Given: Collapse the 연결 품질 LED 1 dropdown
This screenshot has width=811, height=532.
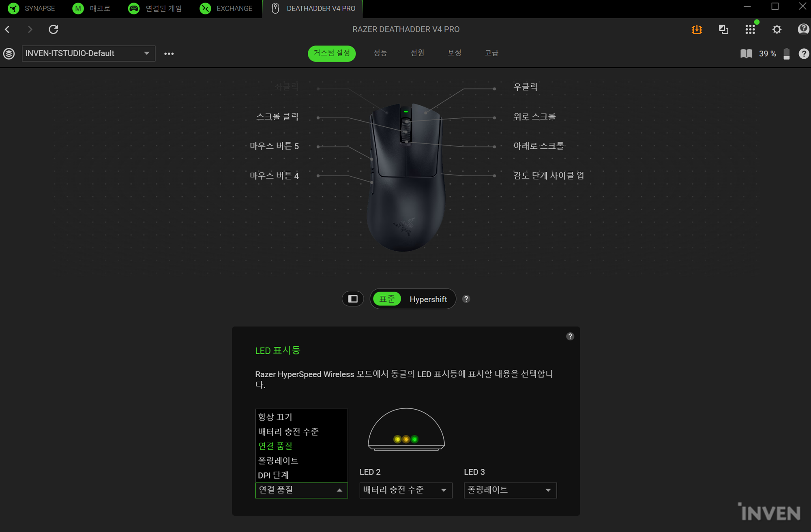Looking at the screenshot, I should tap(301, 490).
